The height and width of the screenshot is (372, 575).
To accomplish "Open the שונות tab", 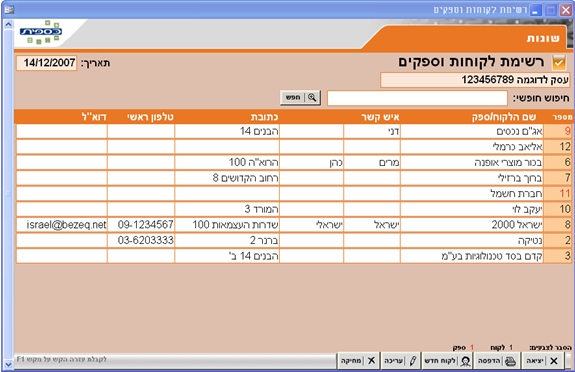I will (543, 38).
